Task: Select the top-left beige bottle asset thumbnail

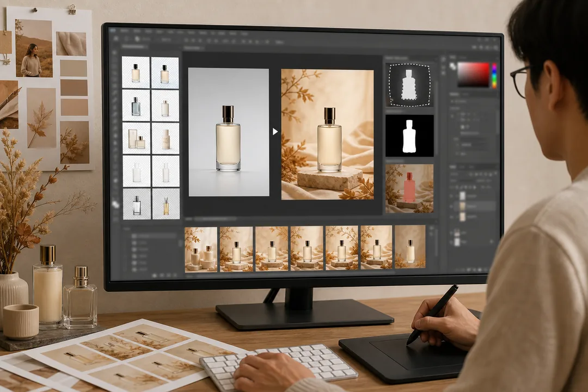Action: tap(136, 72)
